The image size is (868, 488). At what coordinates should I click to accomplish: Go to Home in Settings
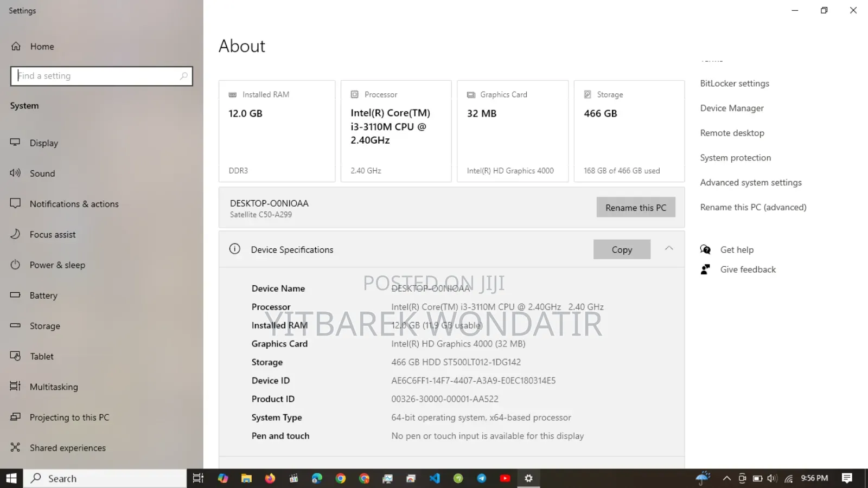42,46
